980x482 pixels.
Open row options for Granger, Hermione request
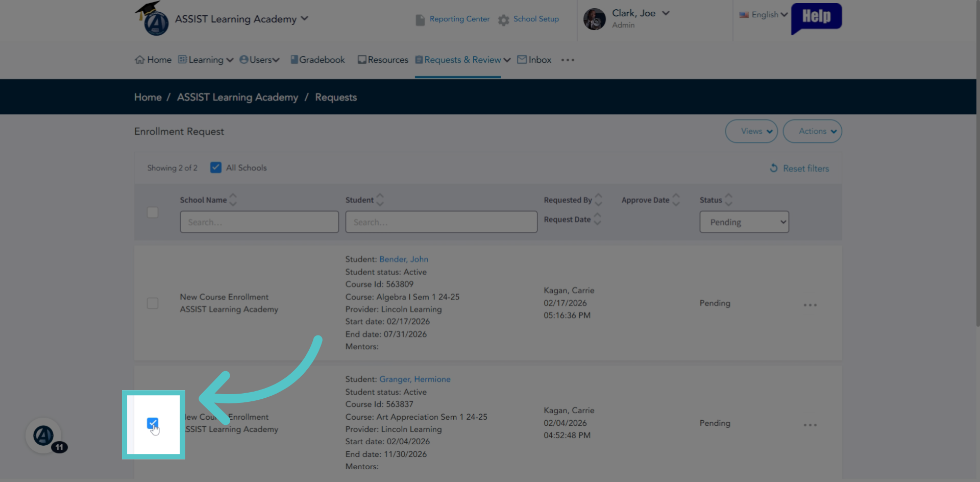click(x=810, y=425)
